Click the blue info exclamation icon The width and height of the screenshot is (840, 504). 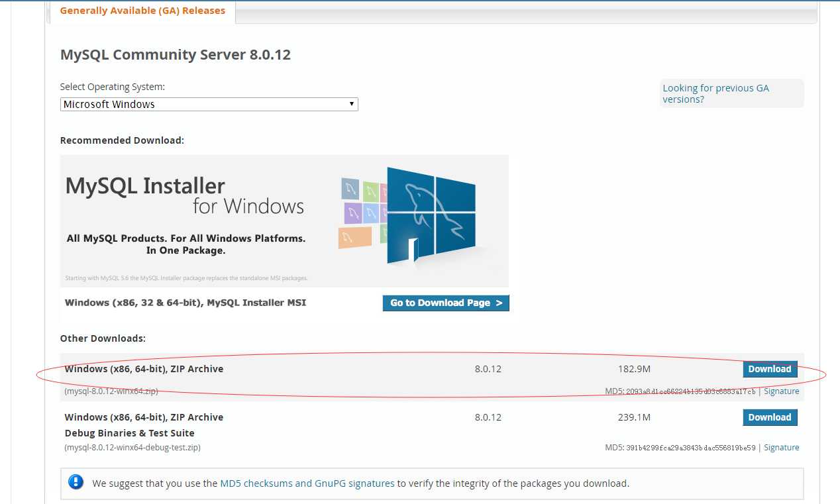pos(76,482)
